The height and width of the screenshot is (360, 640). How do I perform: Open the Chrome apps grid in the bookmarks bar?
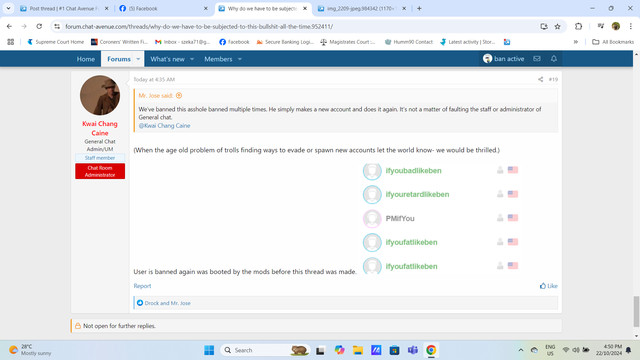[11, 42]
